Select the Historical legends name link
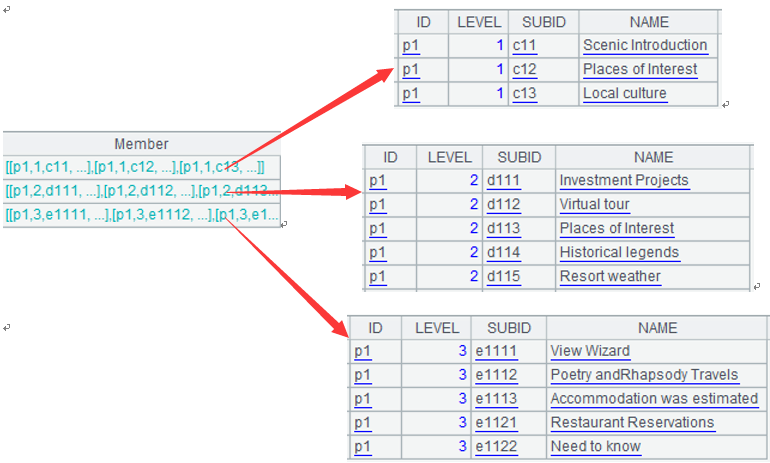The image size is (770, 463). 619,252
